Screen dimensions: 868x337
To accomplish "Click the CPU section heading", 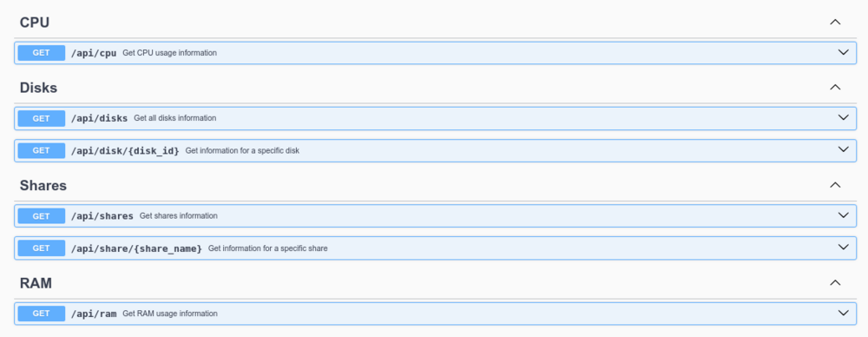I will 35,23.
